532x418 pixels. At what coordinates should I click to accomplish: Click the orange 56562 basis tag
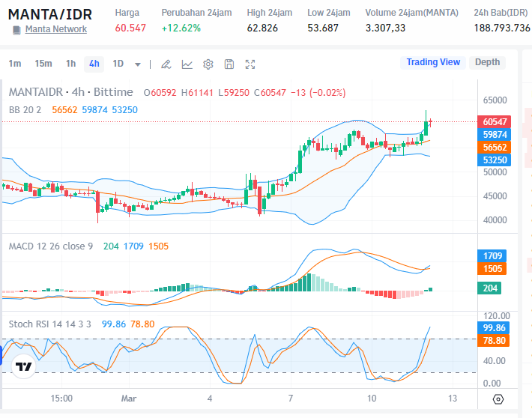click(x=494, y=147)
